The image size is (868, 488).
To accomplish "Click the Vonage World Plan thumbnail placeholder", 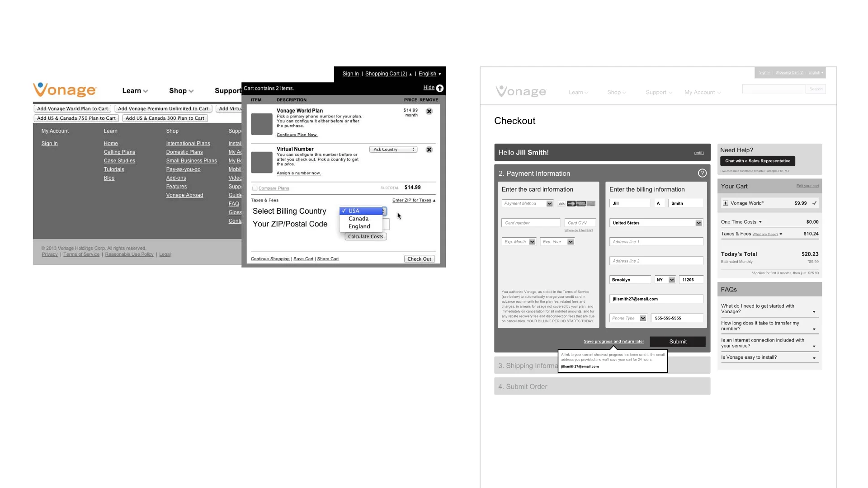I will pyautogui.click(x=261, y=124).
